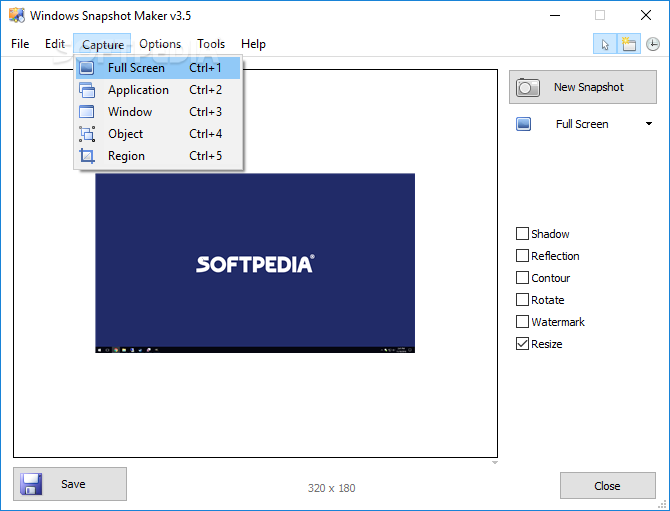Choose Object Ctrl+4 entry
Image resolution: width=670 pixels, height=511 pixels.
coord(158,134)
